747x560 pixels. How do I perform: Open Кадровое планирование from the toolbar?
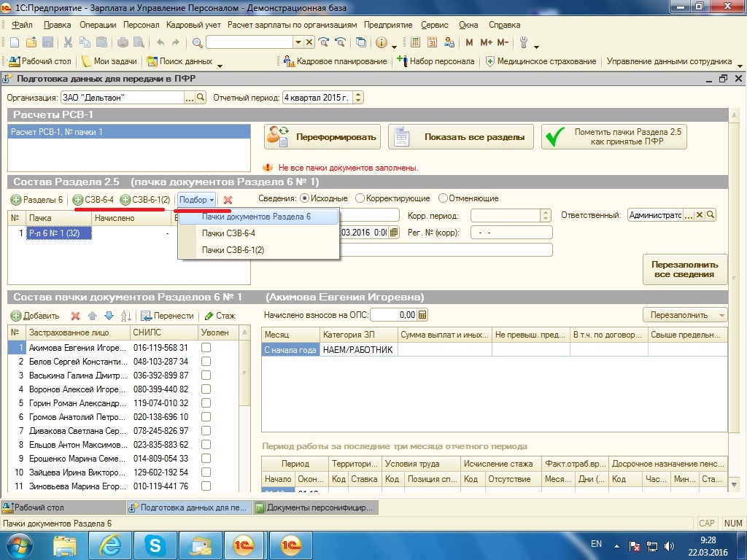pyautogui.click(x=336, y=61)
